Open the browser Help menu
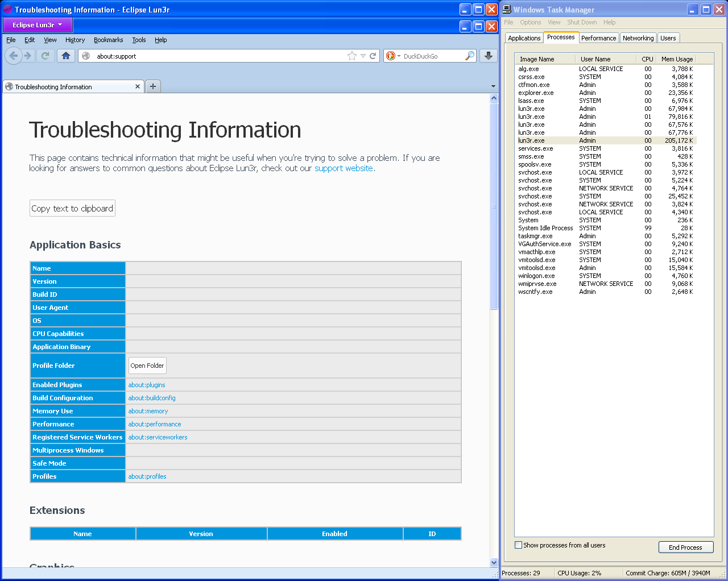Image resolution: width=728 pixels, height=581 pixels. click(161, 40)
